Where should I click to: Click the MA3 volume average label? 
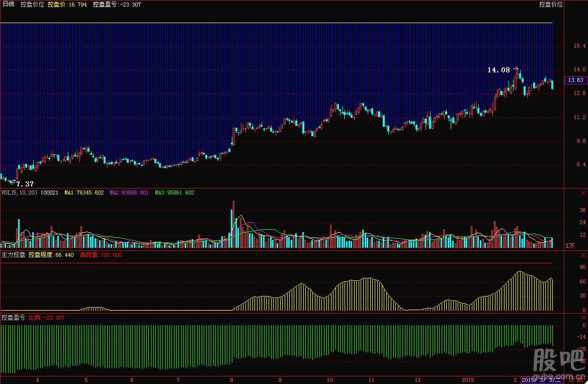click(x=174, y=193)
